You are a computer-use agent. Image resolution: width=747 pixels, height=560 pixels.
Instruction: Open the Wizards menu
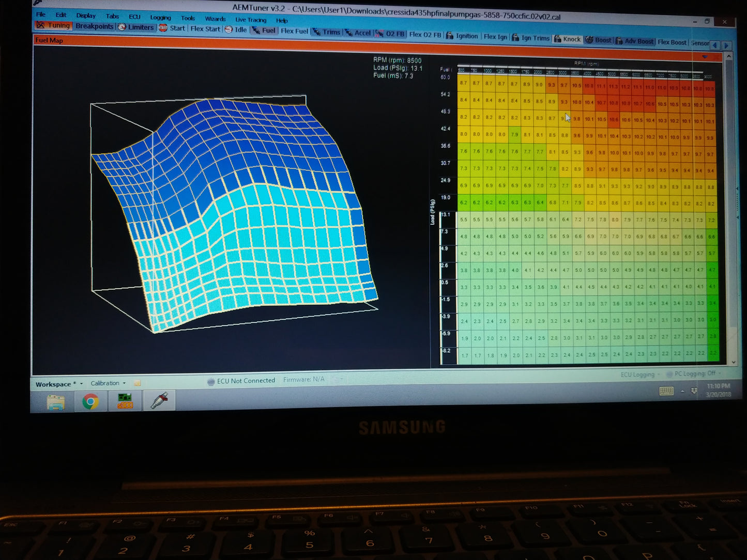tap(215, 19)
